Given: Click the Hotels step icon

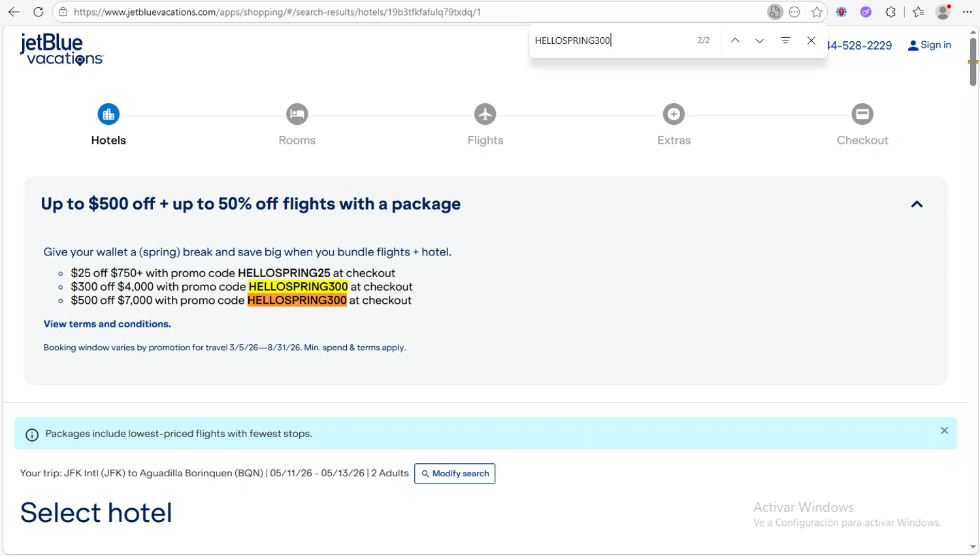Looking at the screenshot, I should point(108,114).
